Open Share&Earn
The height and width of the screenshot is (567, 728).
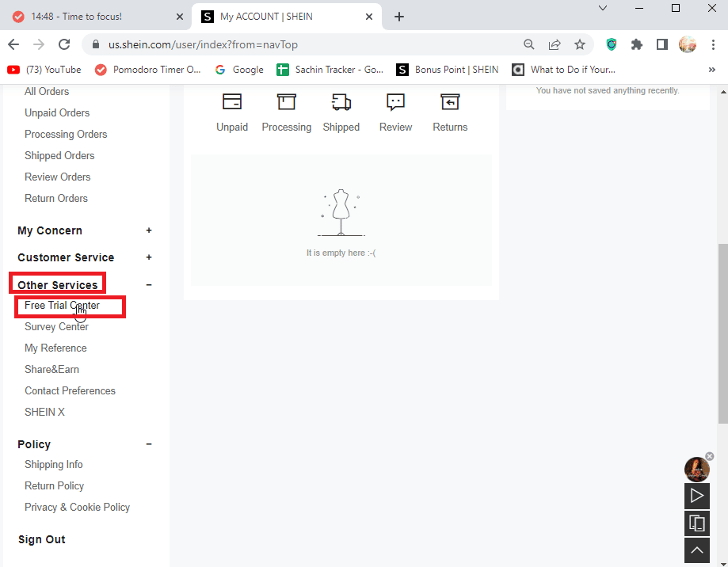coord(52,369)
